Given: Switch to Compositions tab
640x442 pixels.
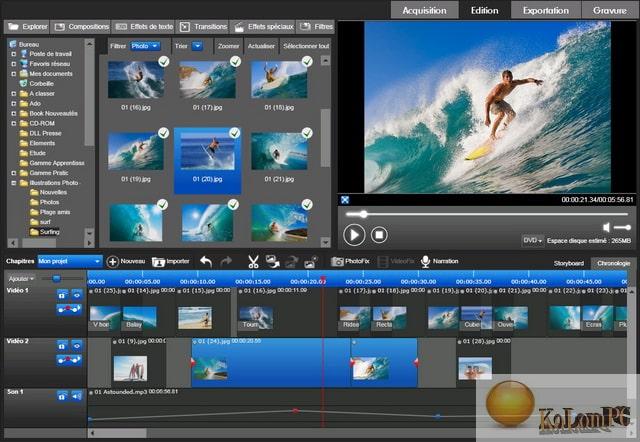Looking at the screenshot, I should 81,27.
